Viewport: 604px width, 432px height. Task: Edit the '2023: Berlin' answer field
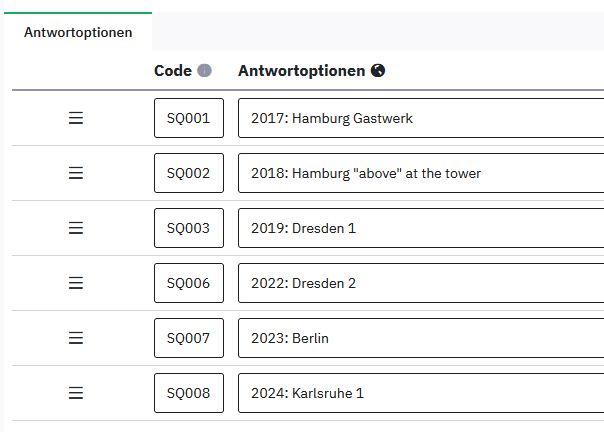420,338
